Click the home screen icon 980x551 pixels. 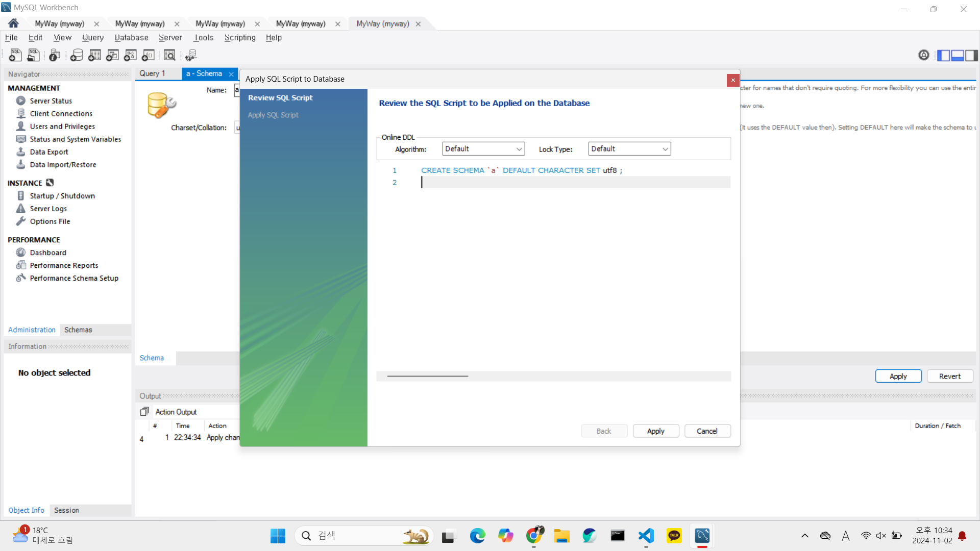click(x=14, y=23)
